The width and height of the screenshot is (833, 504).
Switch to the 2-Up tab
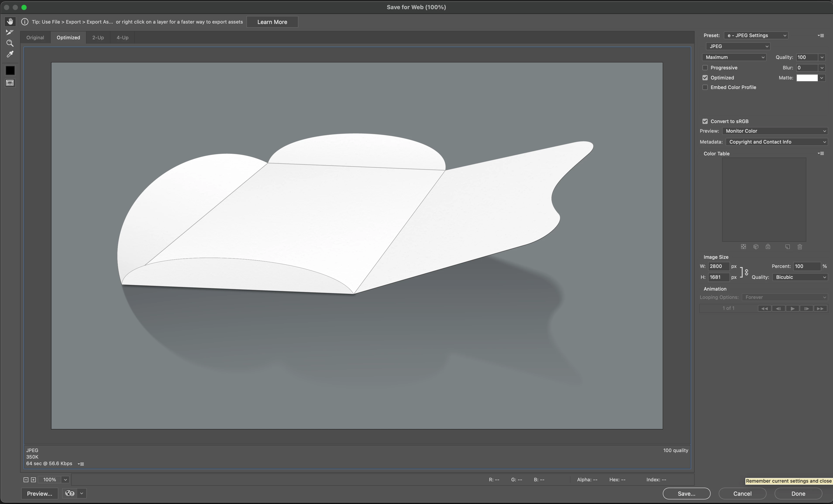(x=98, y=38)
